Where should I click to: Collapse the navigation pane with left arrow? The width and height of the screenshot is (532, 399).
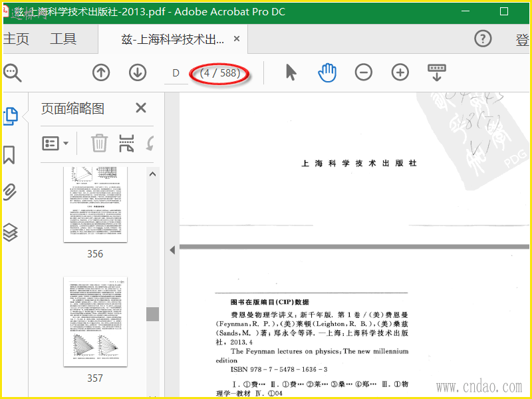click(172, 251)
